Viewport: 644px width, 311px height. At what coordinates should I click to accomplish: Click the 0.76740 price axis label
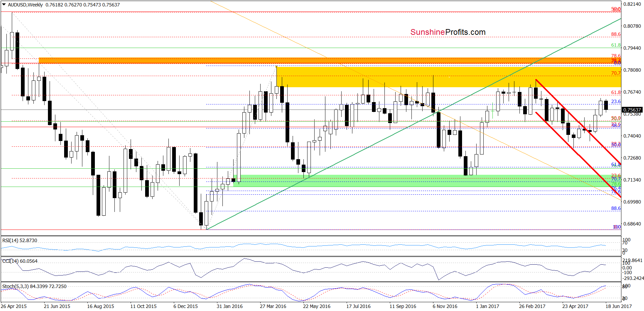coord(632,92)
